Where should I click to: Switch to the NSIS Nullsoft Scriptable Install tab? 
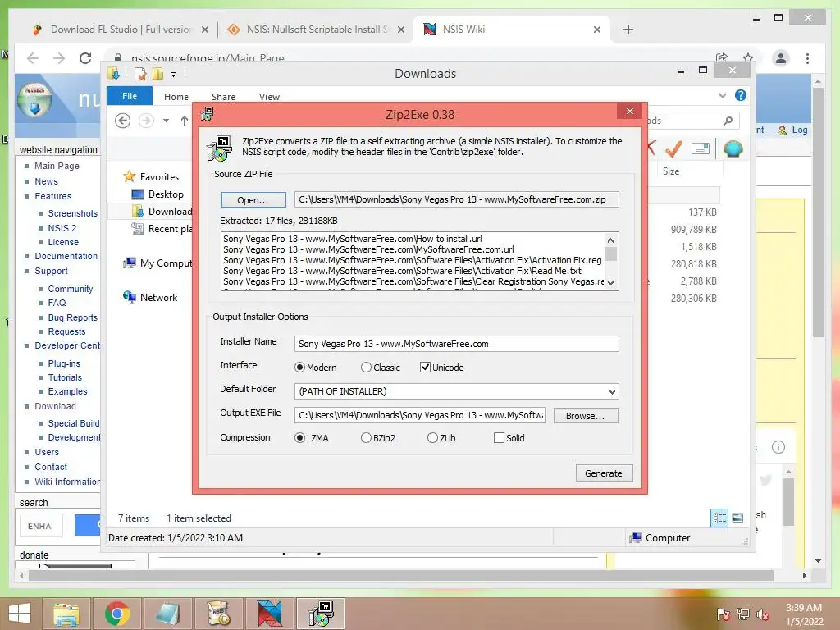[x=317, y=30]
